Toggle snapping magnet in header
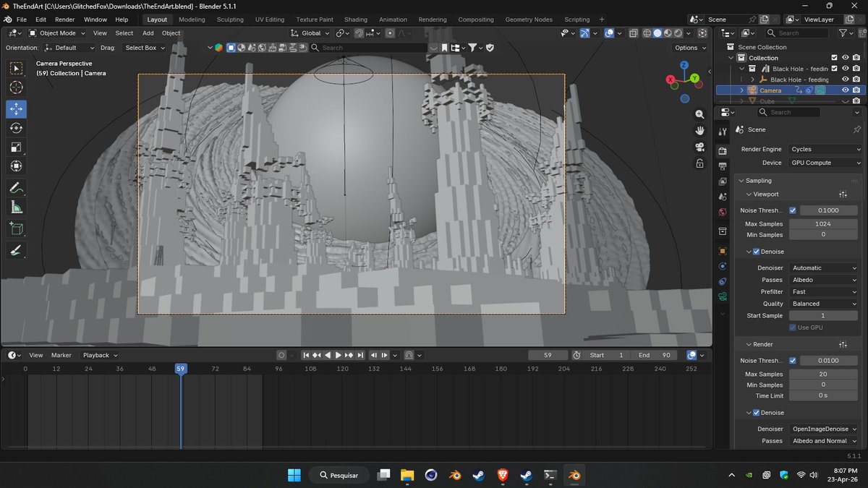Viewport: 868px width, 488px height. pyautogui.click(x=359, y=33)
